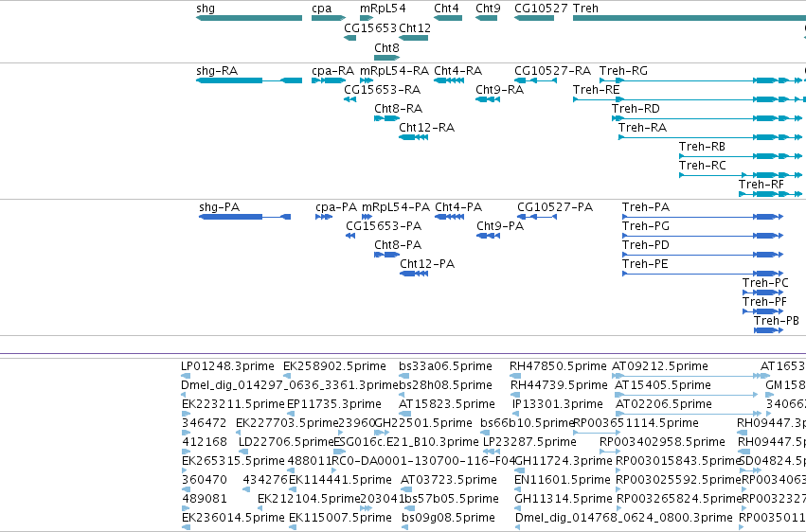
Task: Select the Cht4-RA transcript
Action: click(x=449, y=80)
